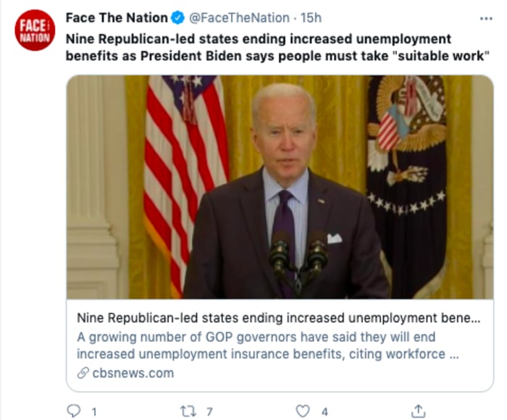
Task: Open the cbsnews.com source link
Action: (133, 373)
